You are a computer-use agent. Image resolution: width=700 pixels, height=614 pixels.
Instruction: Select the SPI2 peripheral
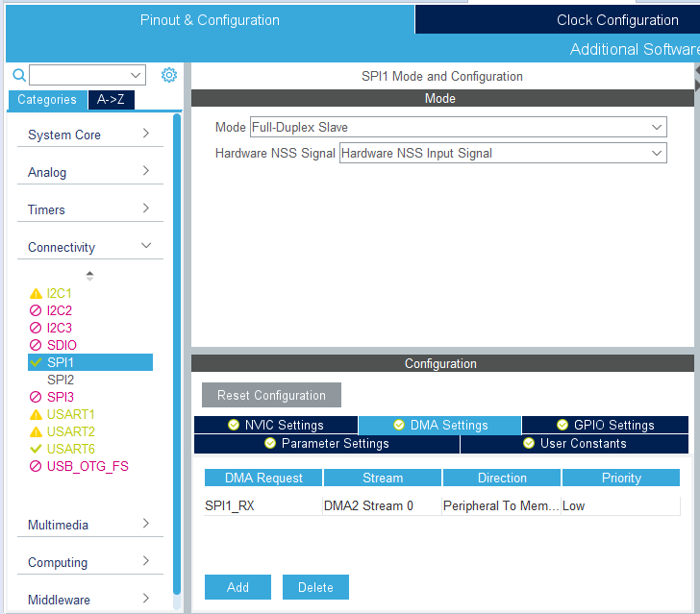pos(61,380)
